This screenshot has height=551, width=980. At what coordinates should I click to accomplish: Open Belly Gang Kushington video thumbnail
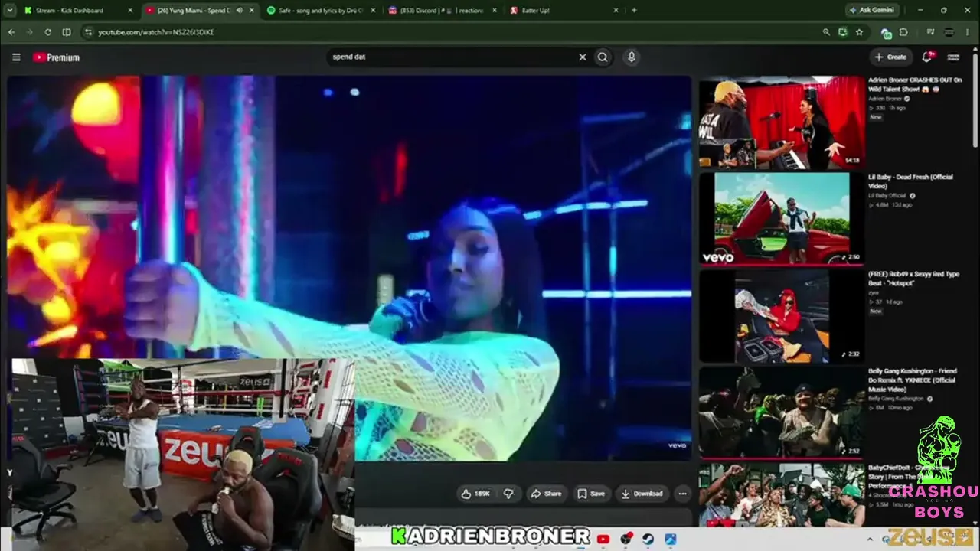(782, 412)
